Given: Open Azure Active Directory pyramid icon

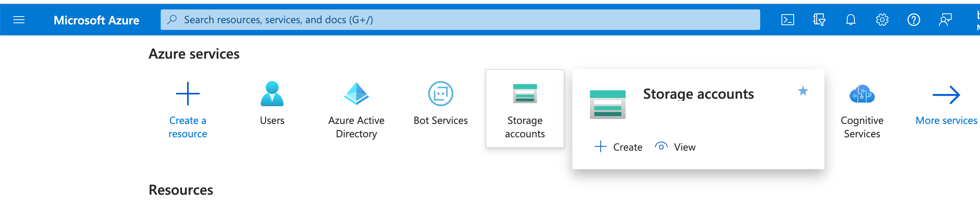Looking at the screenshot, I should (x=356, y=94).
